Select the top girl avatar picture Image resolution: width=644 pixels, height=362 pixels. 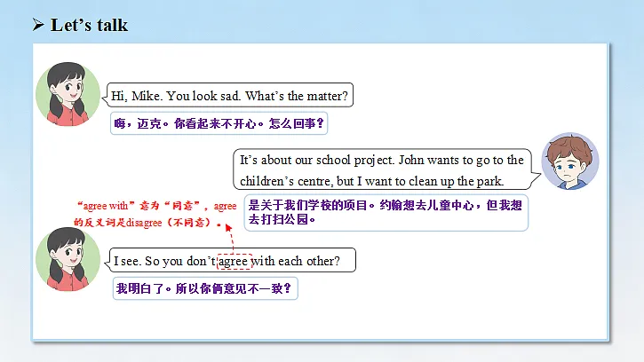pos(68,93)
